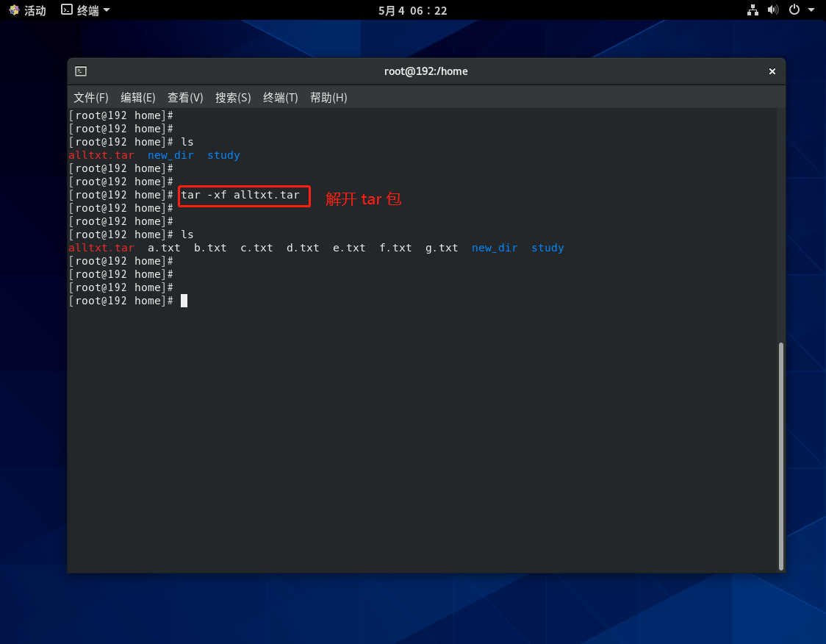Click the power icon in system tray
This screenshot has height=644, width=826.
click(x=794, y=10)
